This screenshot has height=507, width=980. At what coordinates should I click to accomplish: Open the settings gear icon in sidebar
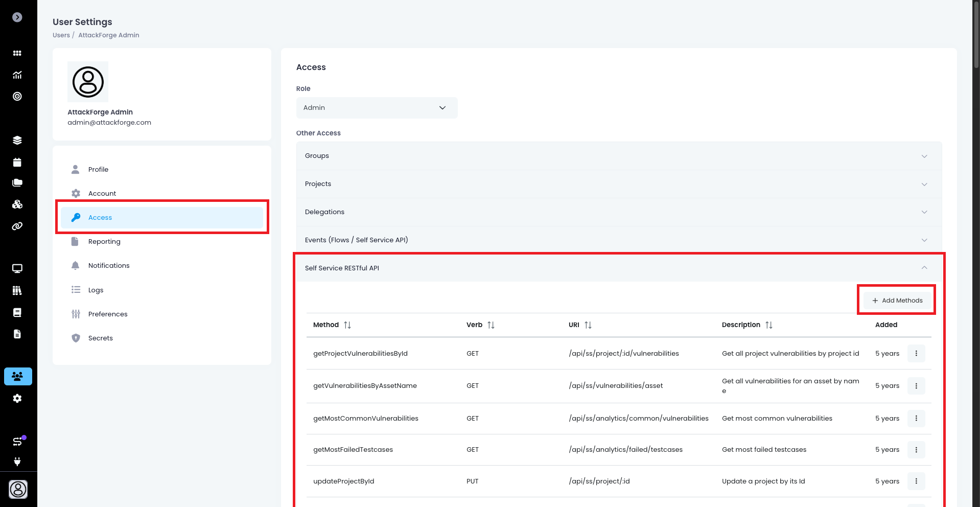tap(17, 398)
